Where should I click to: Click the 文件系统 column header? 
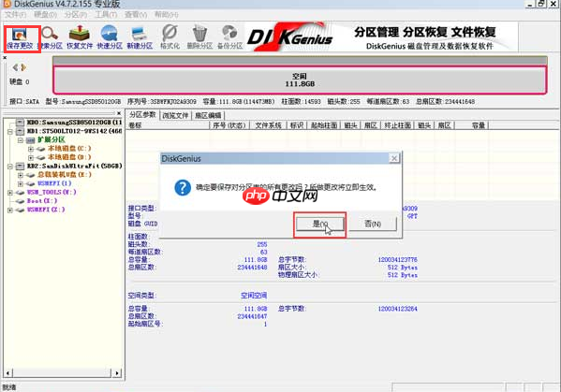[x=268, y=125]
